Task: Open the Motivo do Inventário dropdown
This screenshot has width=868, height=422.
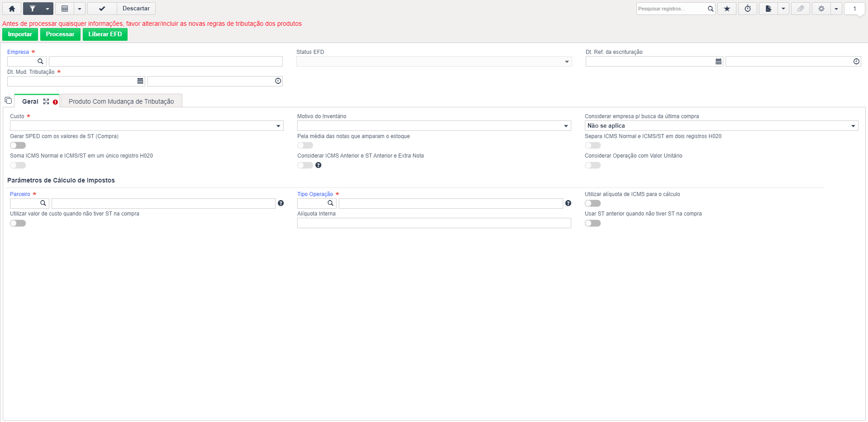Action: coord(434,126)
